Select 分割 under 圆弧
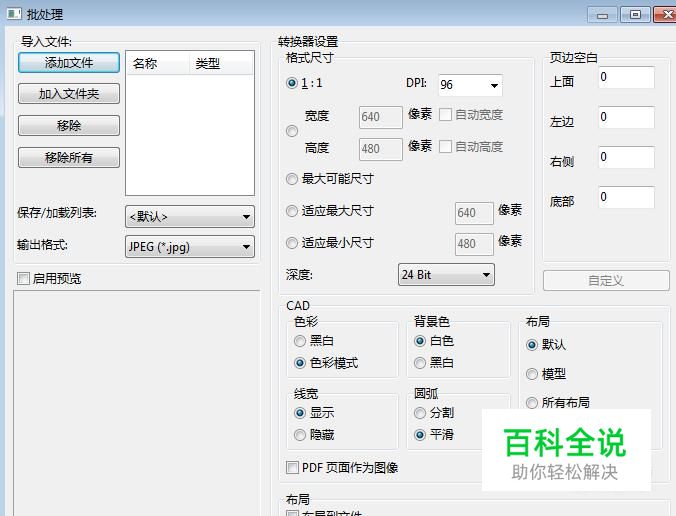This screenshot has width=676, height=516. (x=419, y=413)
